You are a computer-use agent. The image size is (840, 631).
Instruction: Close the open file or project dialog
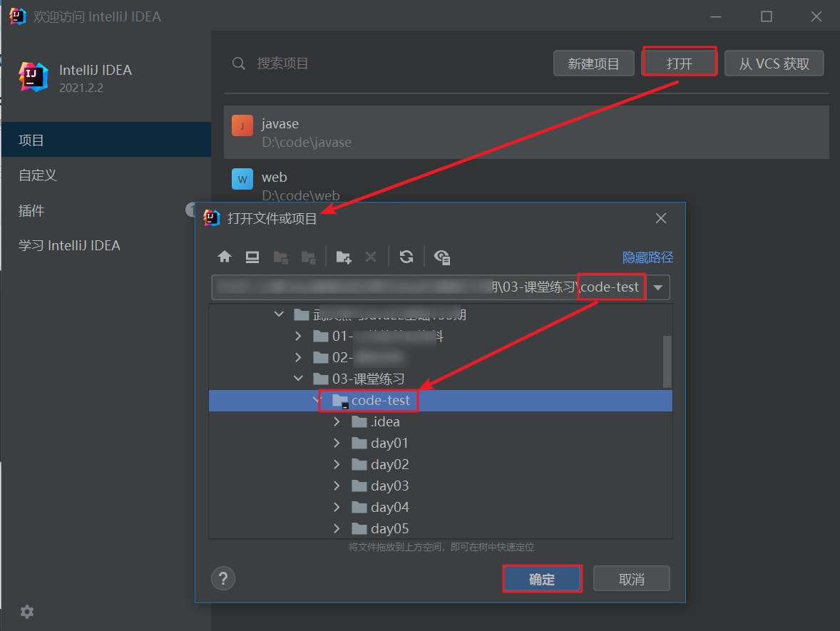tap(661, 218)
